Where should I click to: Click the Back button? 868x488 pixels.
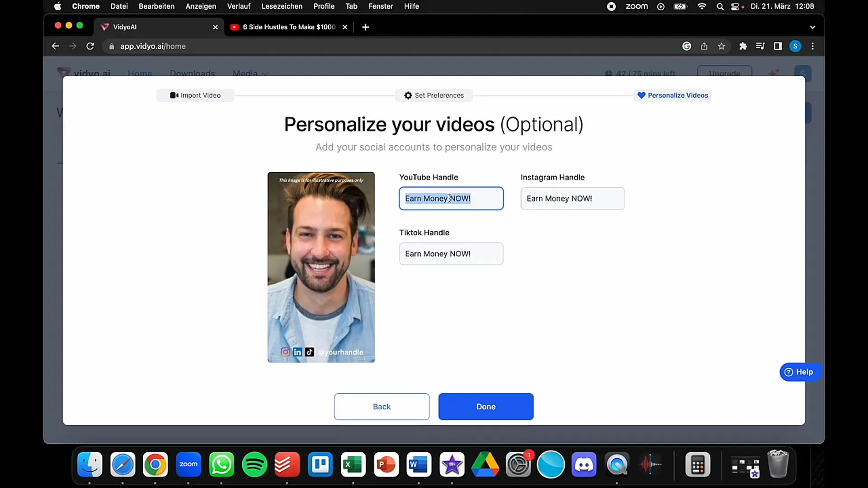point(382,406)
